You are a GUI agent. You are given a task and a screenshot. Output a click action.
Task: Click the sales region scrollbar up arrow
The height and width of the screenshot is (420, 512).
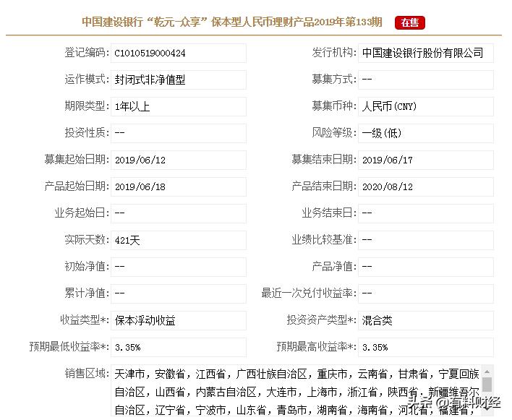(487, 372)
